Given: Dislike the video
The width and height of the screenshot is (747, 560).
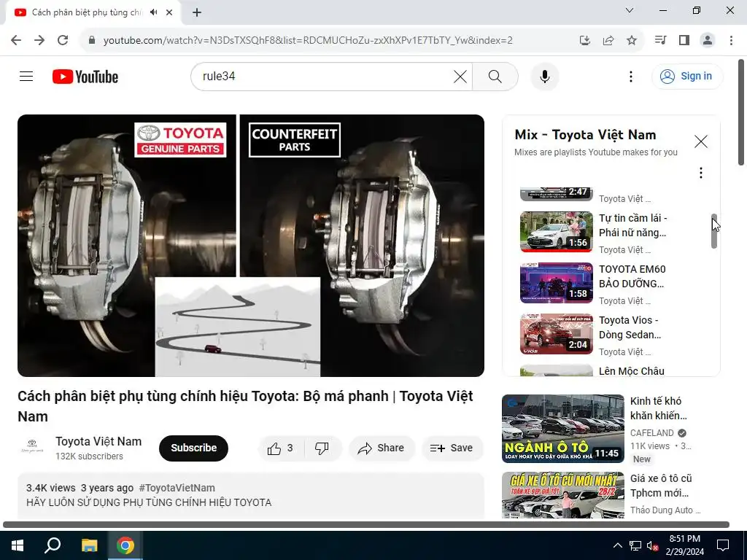Looking at the screenshot, I should click(322, 448).
